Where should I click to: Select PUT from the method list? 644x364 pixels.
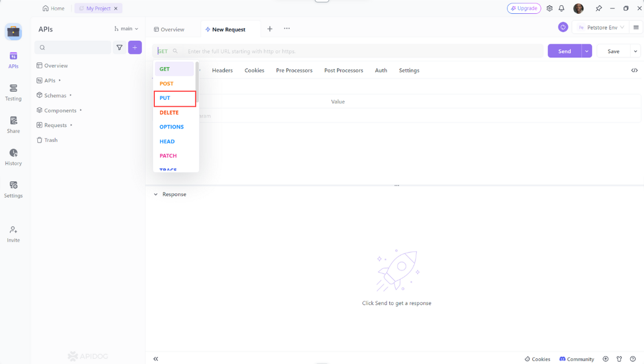[174, 98]
